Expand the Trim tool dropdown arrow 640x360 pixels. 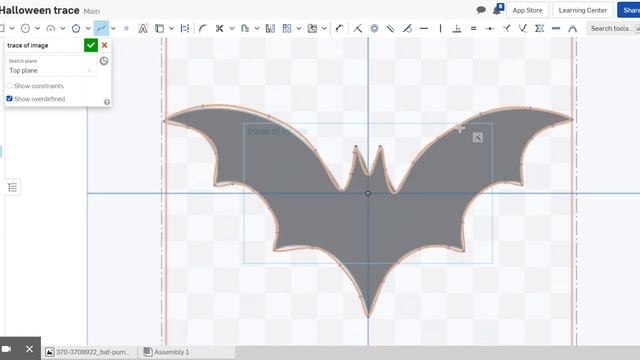(232, 28)
